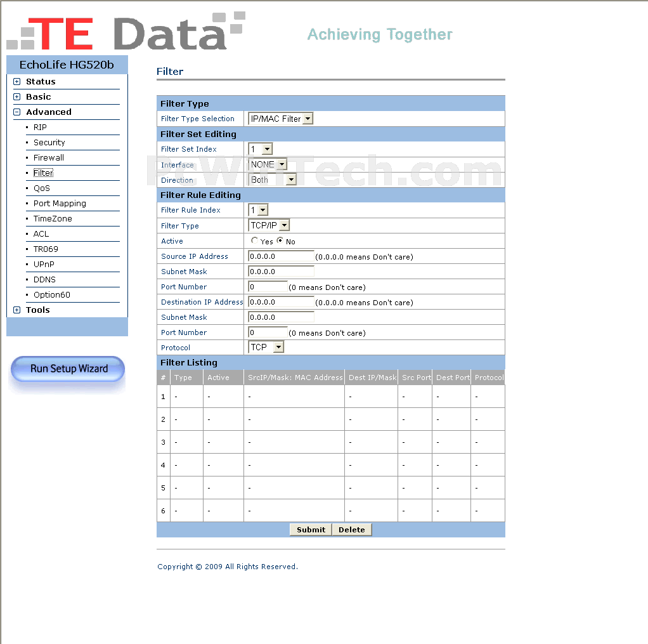Open the Filter Rule Index dropdown
Image resolution: width=648 pixels, height=644 pixels.
(x=258, y=210)
